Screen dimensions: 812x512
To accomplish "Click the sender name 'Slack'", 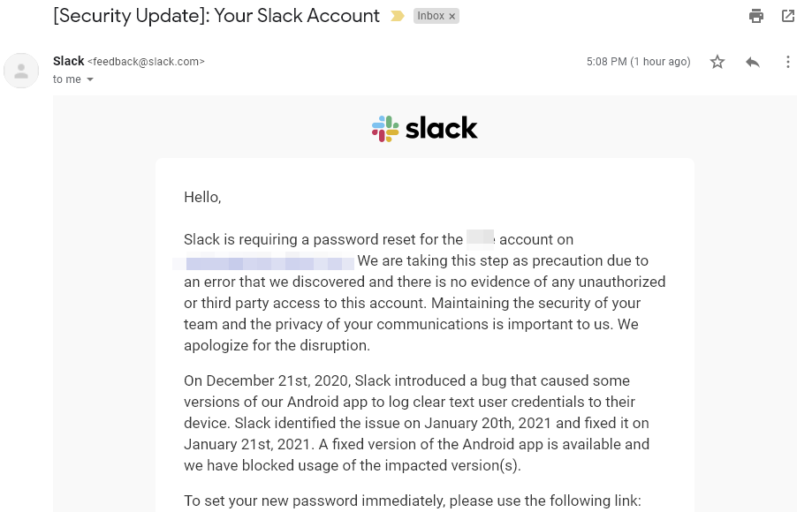I will [x=68, y=61].
